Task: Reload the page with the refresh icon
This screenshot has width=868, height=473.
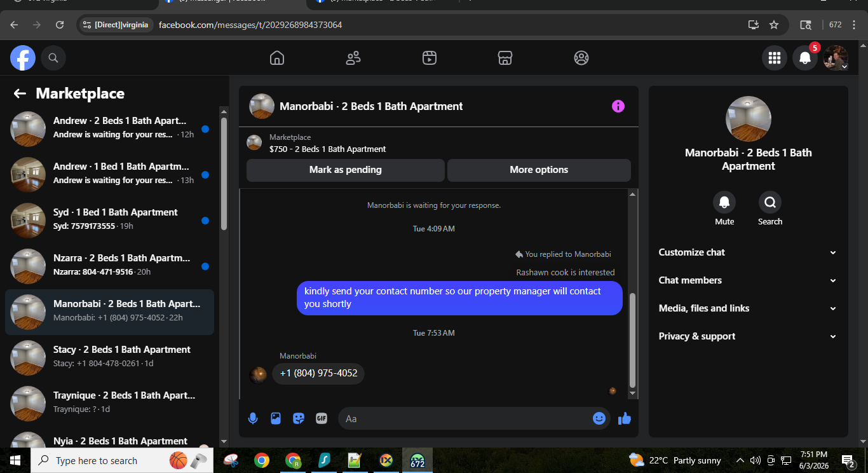Action: pyautogui.click(x=60, y=25)
